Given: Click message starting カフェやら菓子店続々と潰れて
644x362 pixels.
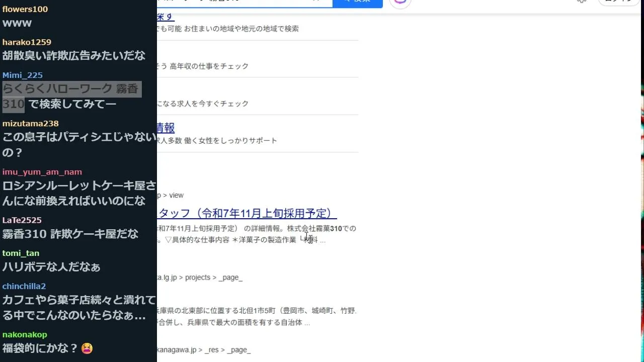Looking at the screenshot, I should click(x=79, y=308).
